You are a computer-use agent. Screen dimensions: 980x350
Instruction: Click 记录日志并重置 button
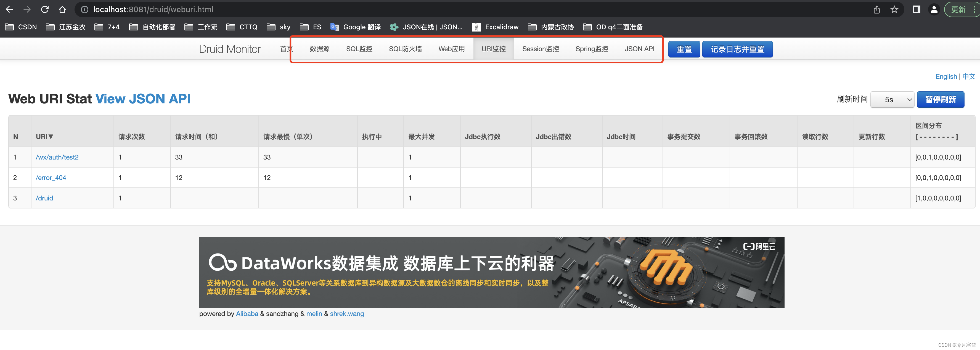tap(738, 49)
